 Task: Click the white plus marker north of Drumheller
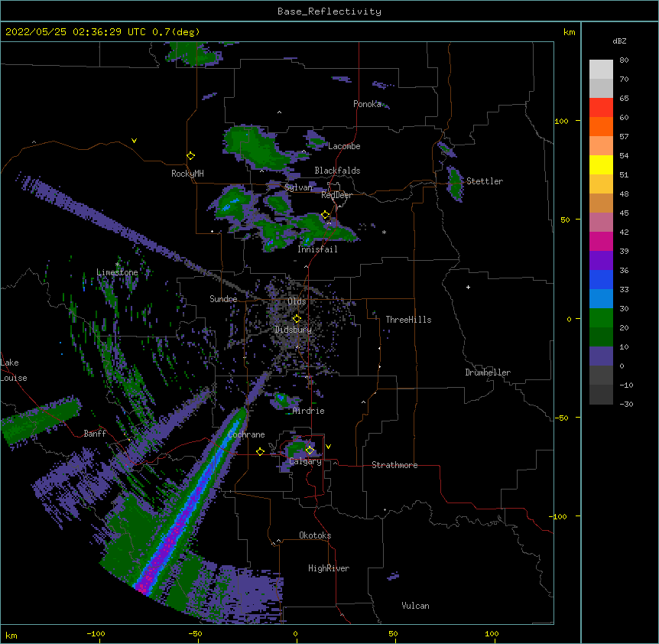468,287
